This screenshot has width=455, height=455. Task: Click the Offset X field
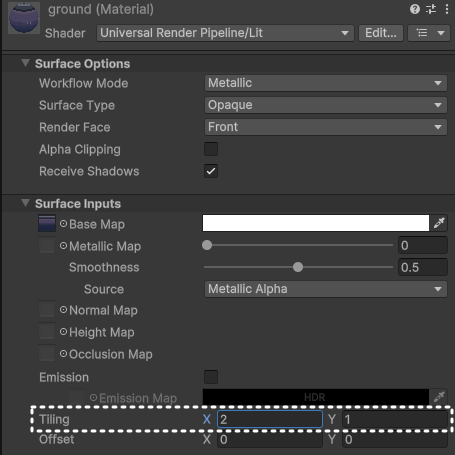[270, 439]
